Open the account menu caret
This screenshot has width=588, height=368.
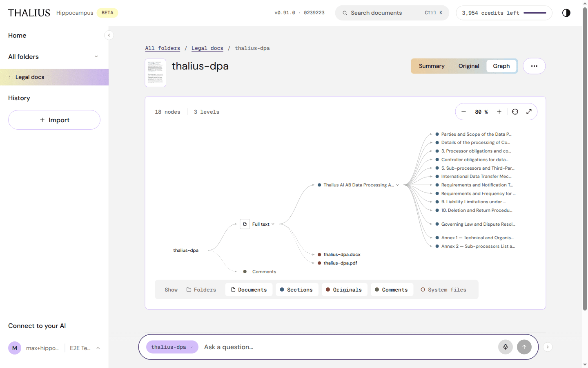[98, 348]
